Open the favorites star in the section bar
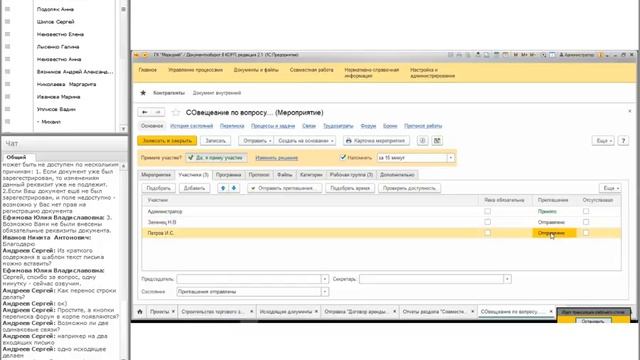Viewport: 640px width, 360px height. [143, 93]
